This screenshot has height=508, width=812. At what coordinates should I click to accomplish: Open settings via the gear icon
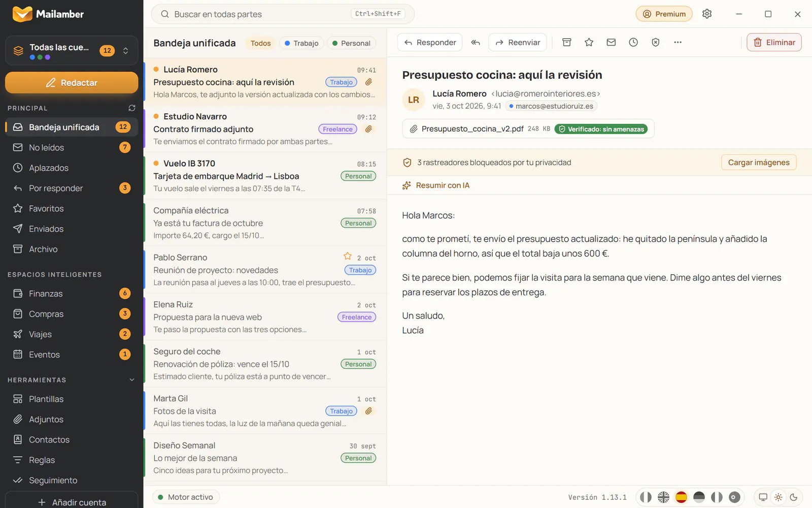pos(707,14)
